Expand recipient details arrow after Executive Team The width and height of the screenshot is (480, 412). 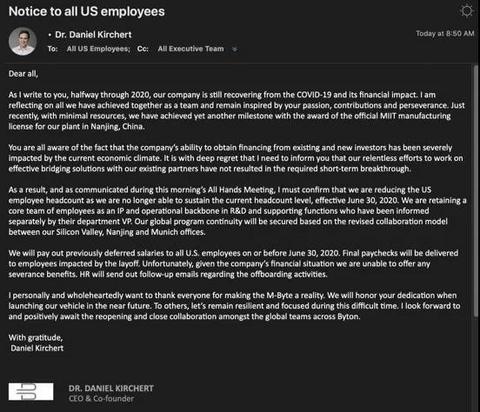point(235,49)
